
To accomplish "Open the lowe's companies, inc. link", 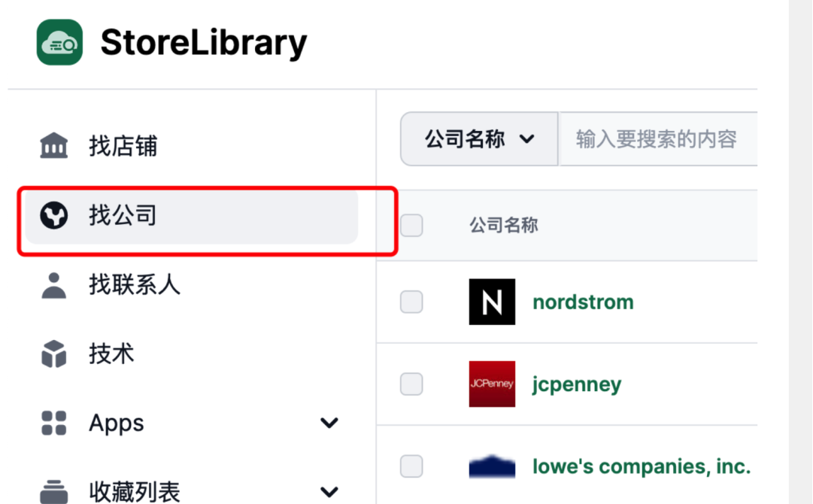I will [x=642, y=466].
